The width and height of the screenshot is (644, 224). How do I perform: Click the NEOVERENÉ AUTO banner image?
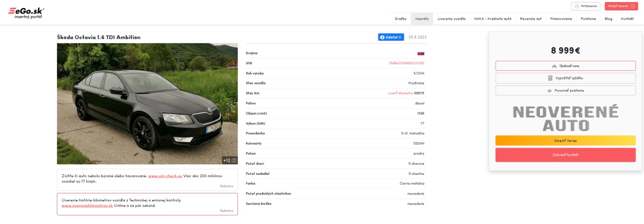click(566, 119)
